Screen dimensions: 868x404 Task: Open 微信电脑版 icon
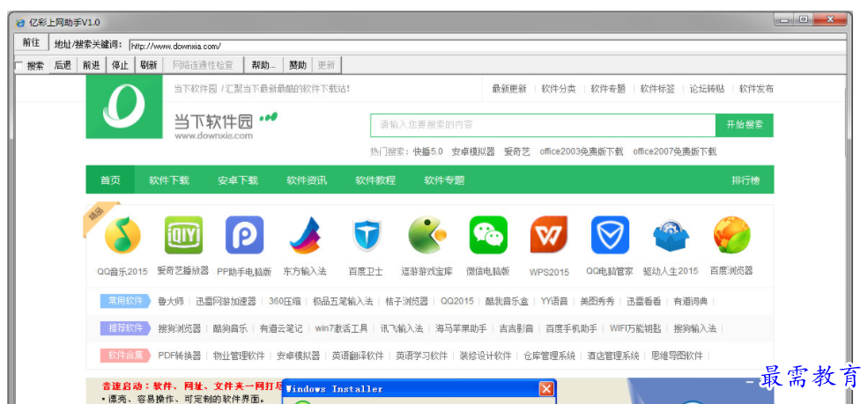tap(488, 235)
